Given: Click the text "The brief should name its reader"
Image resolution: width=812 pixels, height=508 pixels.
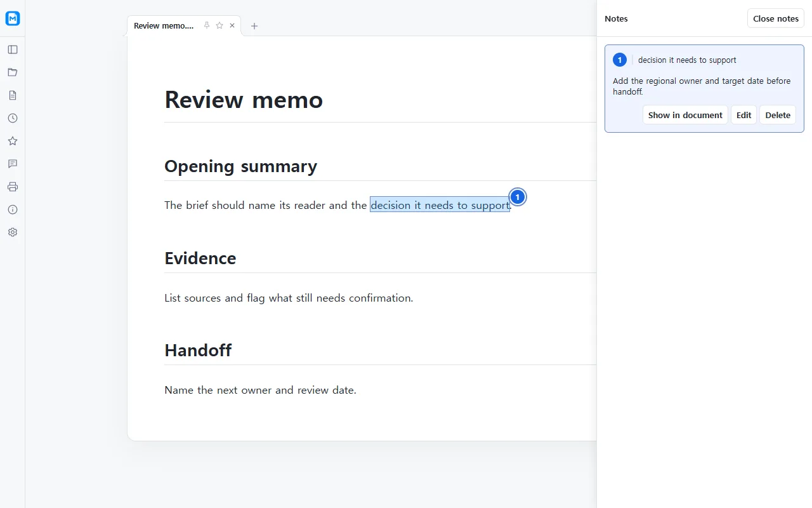Looking at the screenshot, I should [x=245, y=205].
